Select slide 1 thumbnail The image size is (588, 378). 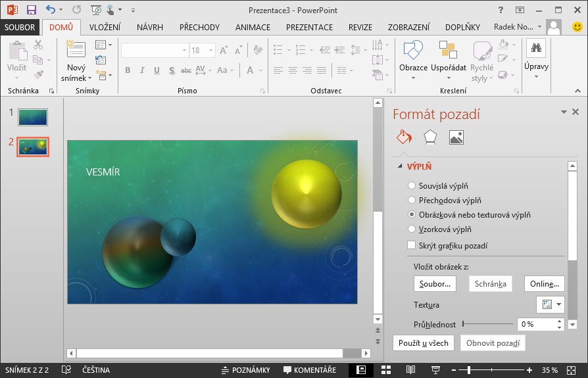33,117
